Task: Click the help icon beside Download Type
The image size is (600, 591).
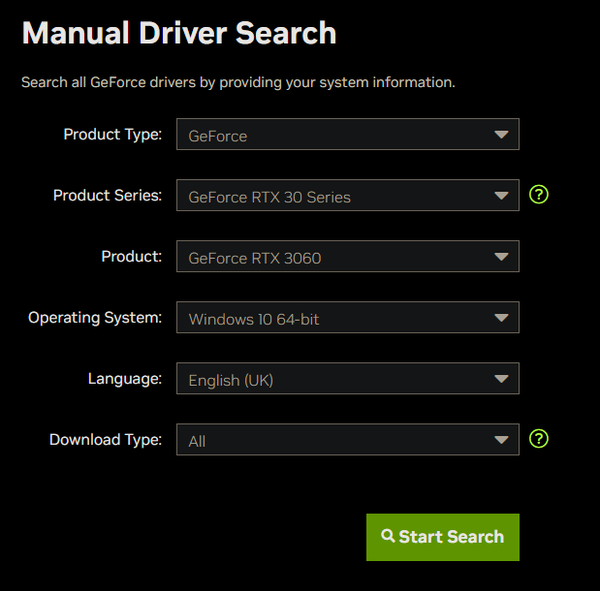Action: pos(539,438)
